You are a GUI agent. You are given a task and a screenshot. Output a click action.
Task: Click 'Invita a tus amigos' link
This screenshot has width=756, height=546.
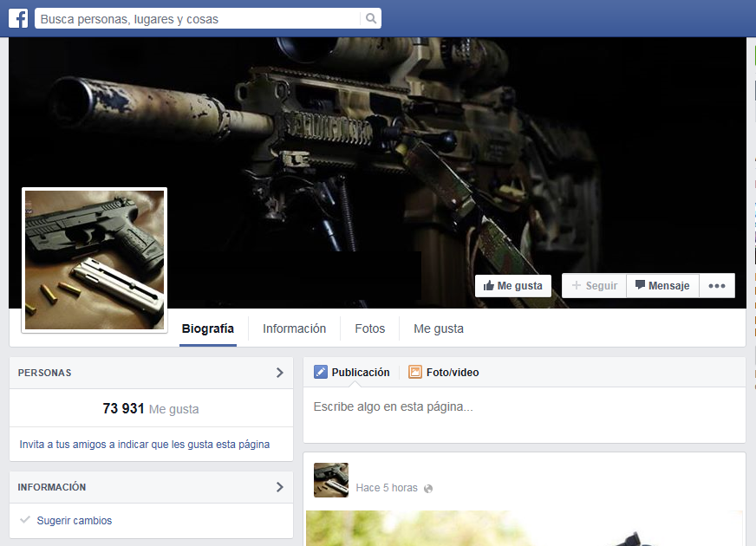145,445
